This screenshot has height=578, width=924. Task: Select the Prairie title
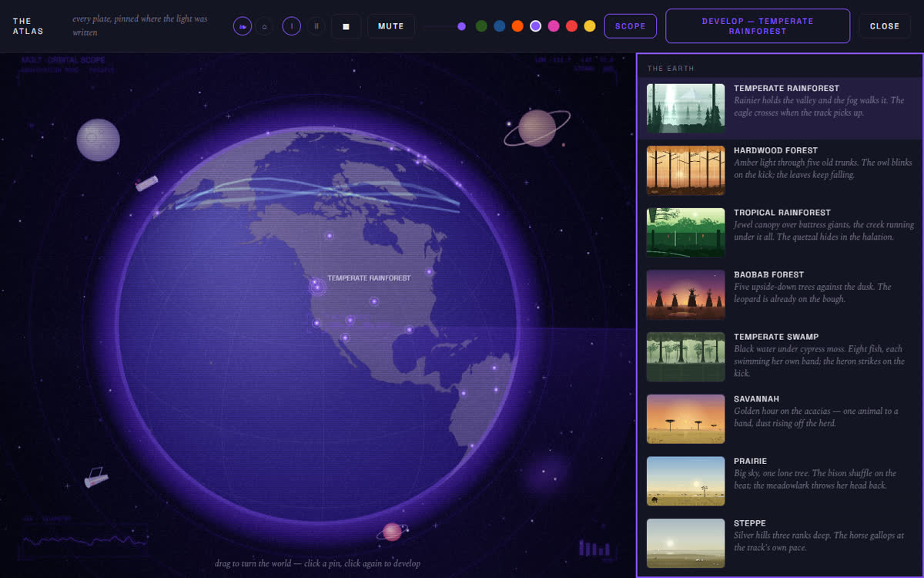click(x=751, y=462)
